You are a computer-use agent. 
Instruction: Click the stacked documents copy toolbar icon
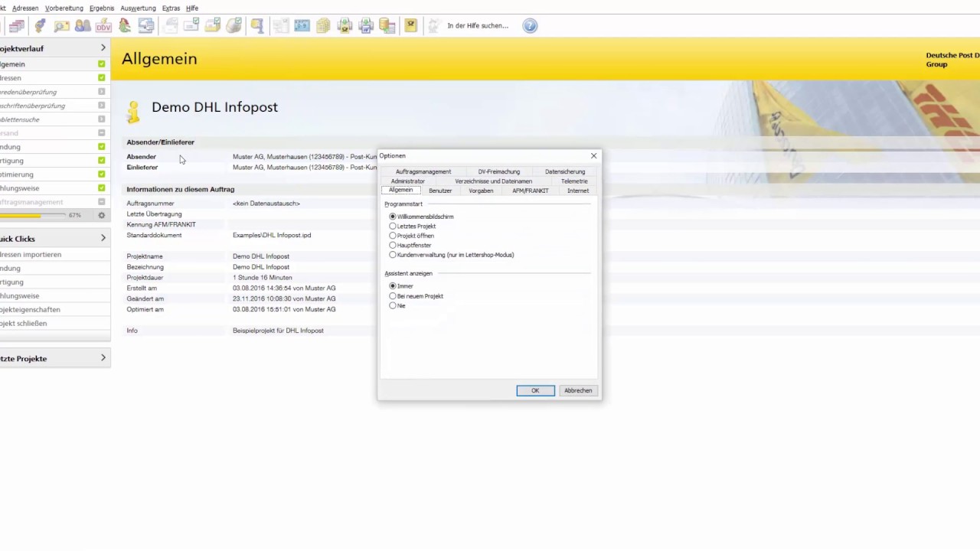tap(323, 26)
